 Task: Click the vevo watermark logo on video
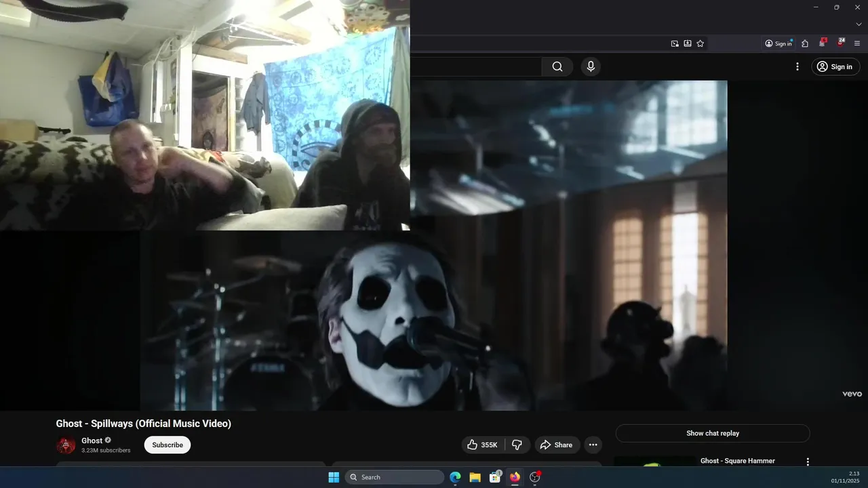coord(852,394)
